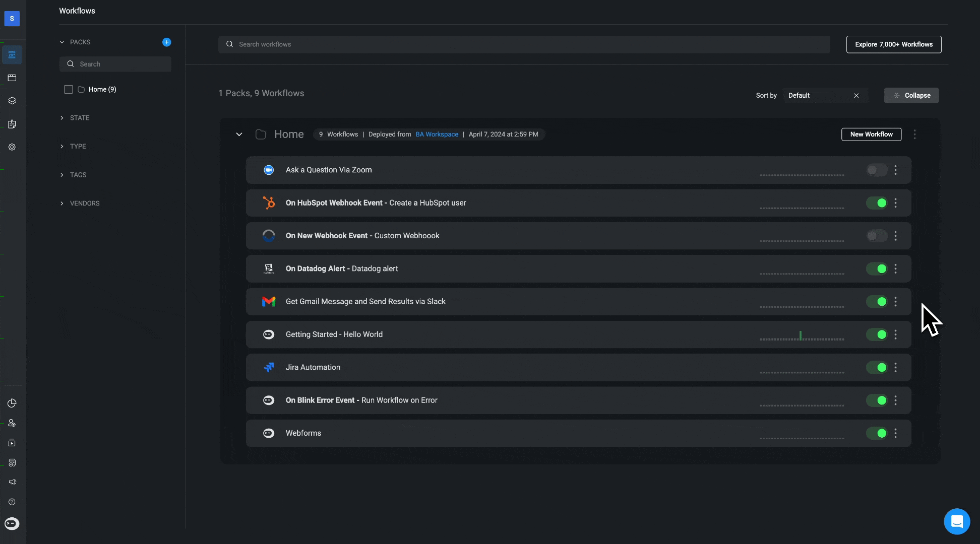
Task: Disable the Datadog alert workflow toggle
Action: click(877, 269)
